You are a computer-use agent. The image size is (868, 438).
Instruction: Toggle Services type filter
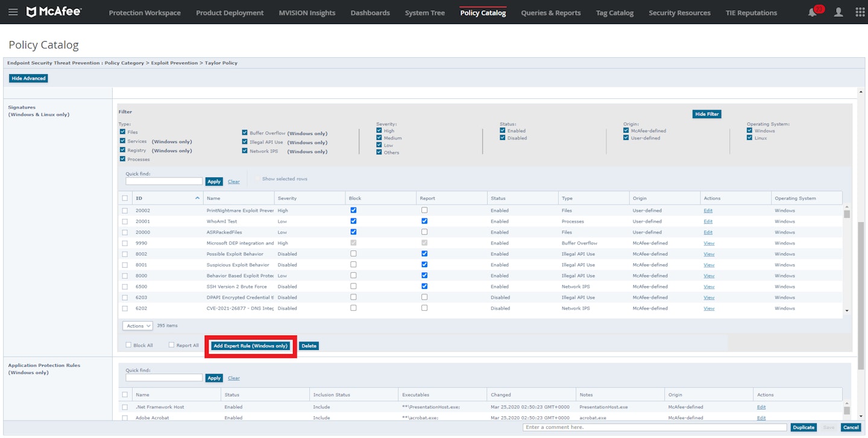click(x=123, y=141)
